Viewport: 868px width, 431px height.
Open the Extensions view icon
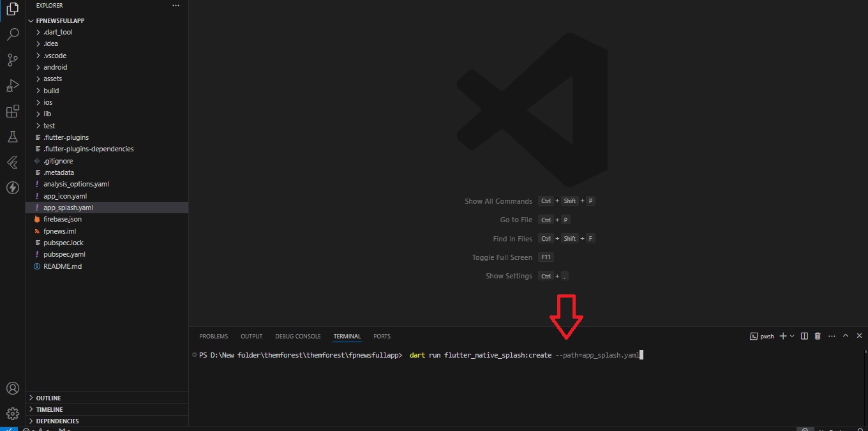12,112
